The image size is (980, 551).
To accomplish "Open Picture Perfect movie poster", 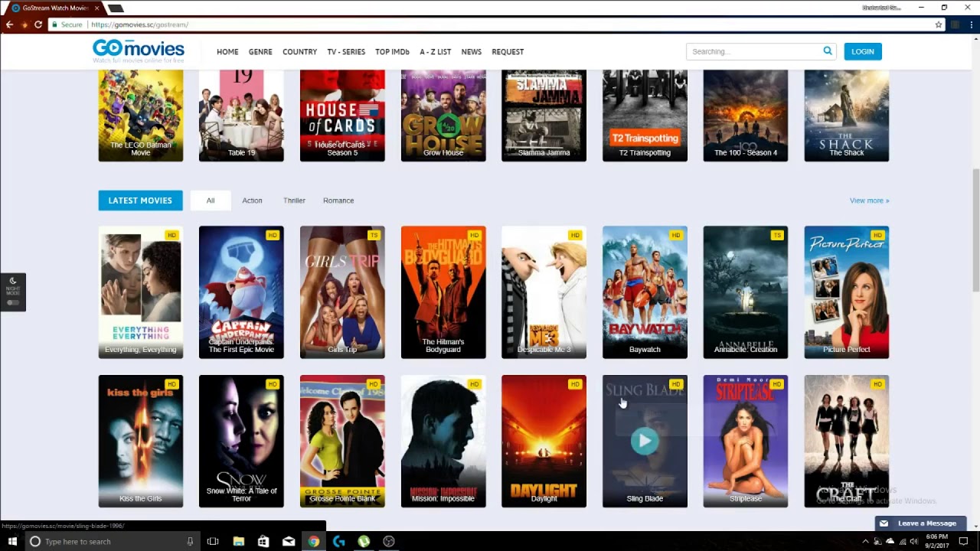I will (847, 292).
